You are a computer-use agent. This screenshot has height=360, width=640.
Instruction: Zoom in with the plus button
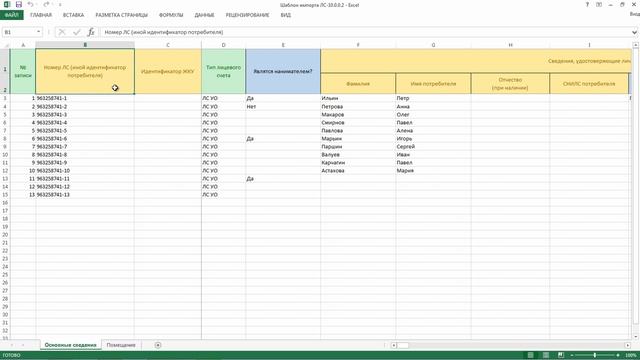click(x=618, y=355)
